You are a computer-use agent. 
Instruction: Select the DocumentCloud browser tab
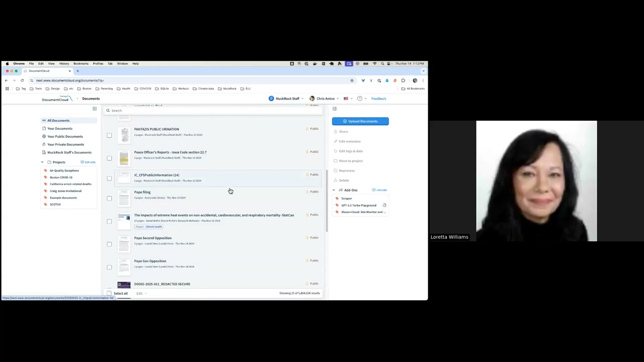point(48,71)
